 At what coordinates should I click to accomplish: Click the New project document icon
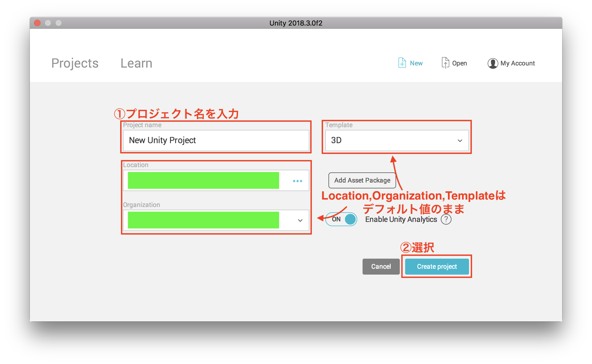[x=402, y=63]
